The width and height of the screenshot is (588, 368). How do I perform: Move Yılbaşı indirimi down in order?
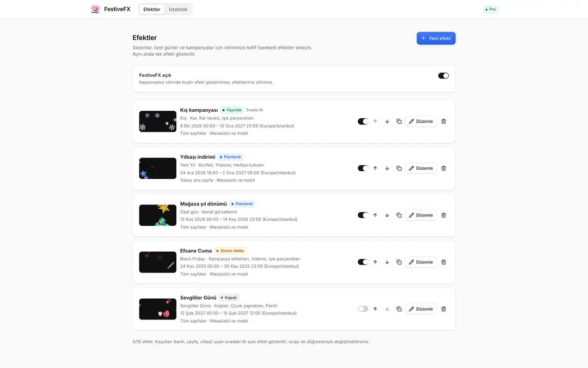tap(387, 168)
